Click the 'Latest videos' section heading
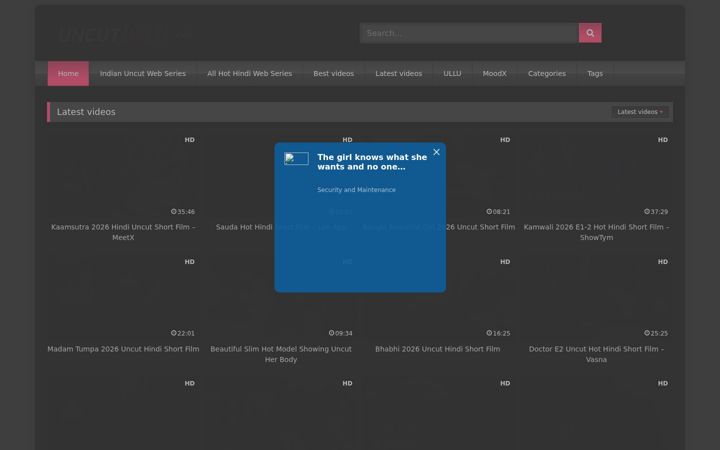This screenshot has width=720, height=450. [86, 112]
